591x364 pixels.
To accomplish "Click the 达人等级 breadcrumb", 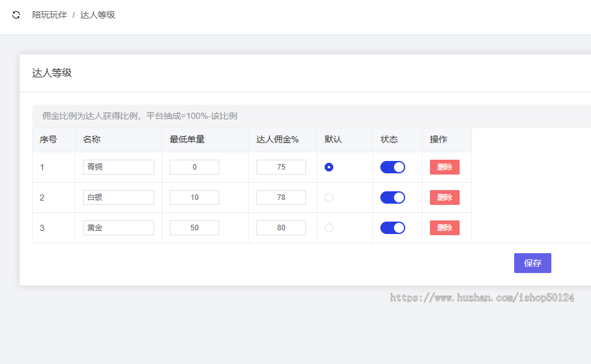I will 98,15.
